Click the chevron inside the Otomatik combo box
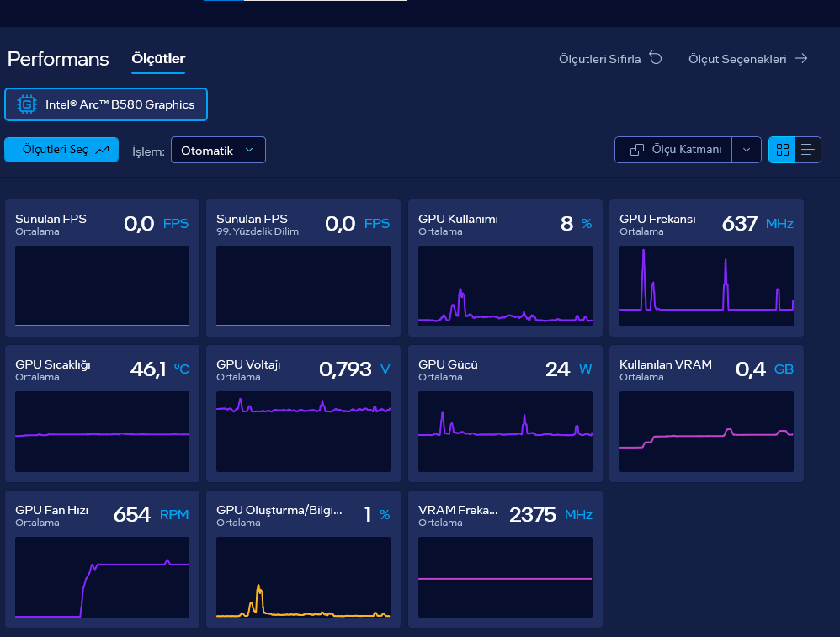Viewport: 840px width, 637px height. 249,150
